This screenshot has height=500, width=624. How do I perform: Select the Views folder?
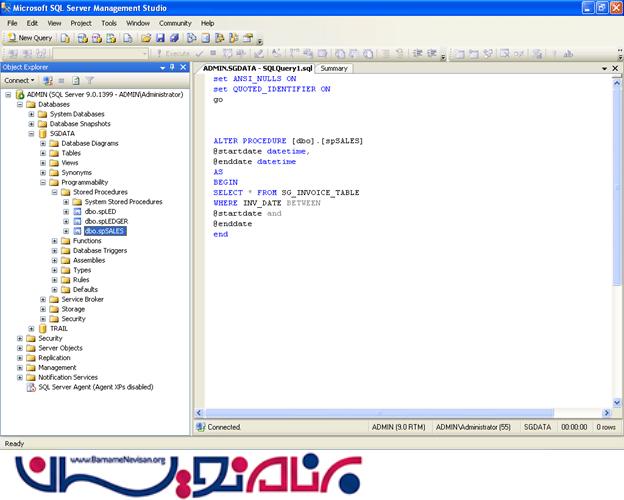click(x=70, y=163)
